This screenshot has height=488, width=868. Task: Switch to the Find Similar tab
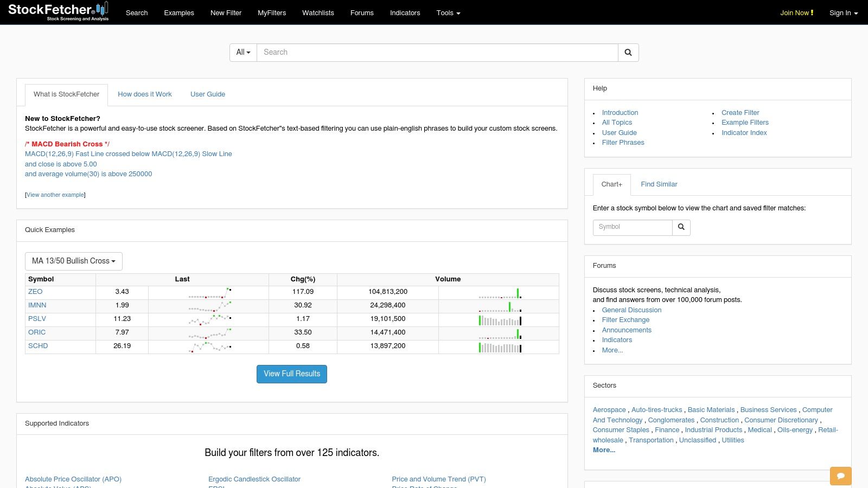(x=659, y=184)
